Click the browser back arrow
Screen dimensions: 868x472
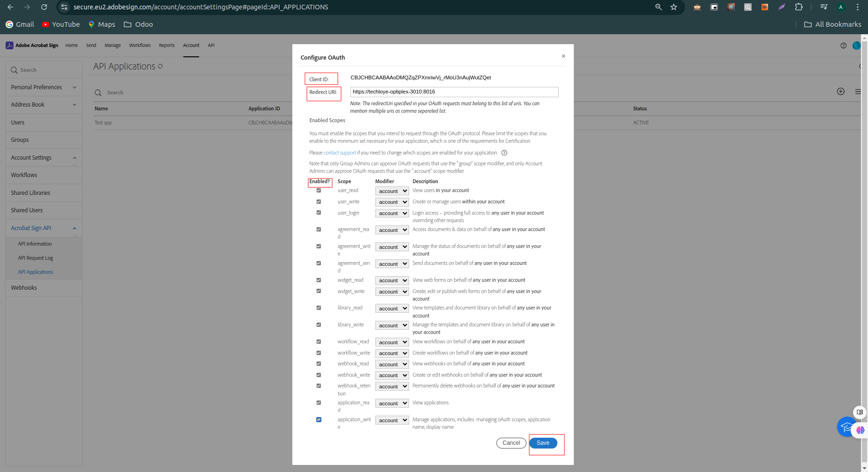coord(10,7)
